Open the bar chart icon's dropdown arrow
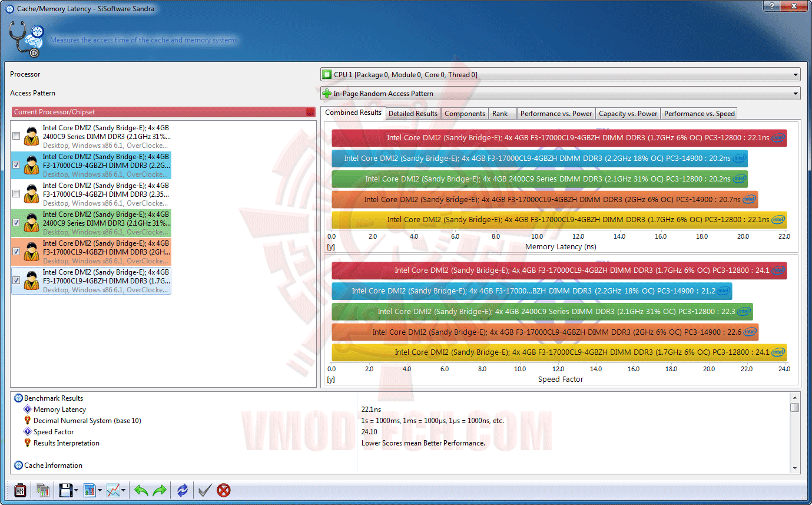Image resolution: width=812 pixels, height=505 pixels. 100,490
